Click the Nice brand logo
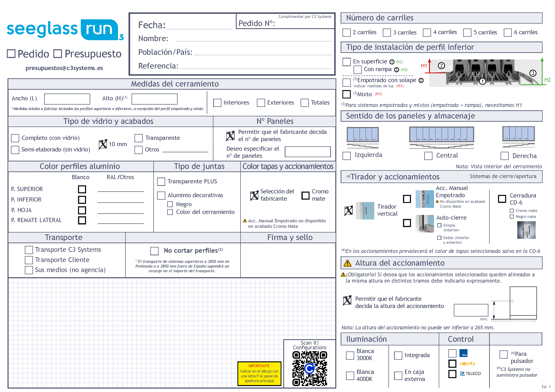555x392 pixels. pyautogui.click(x=463, y=353)
